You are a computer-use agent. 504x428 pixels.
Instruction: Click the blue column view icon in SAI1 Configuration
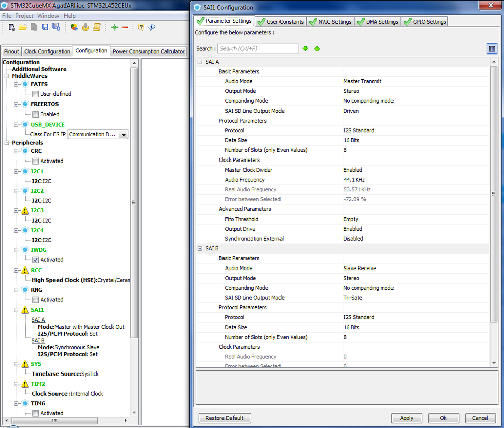492,49
